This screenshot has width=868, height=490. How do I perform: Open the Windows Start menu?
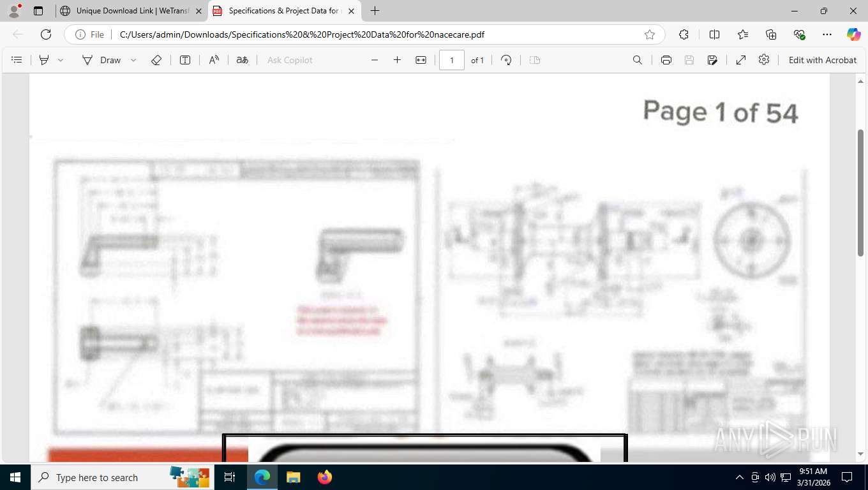15,477
